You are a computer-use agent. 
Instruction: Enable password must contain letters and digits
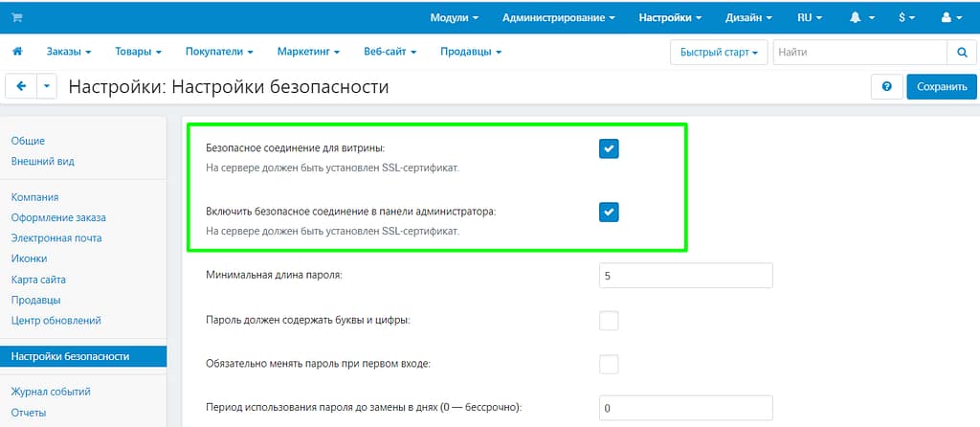click(609, 320)
